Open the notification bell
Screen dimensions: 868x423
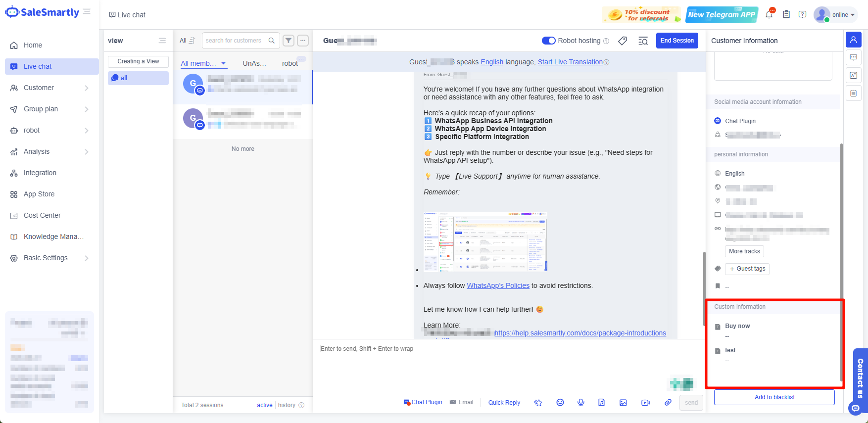(769, 15)
